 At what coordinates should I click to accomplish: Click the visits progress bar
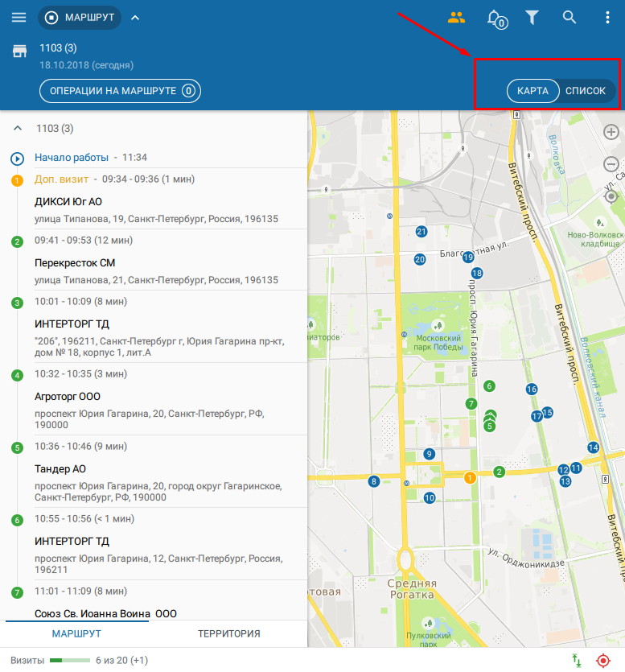[x=70, y=661]
